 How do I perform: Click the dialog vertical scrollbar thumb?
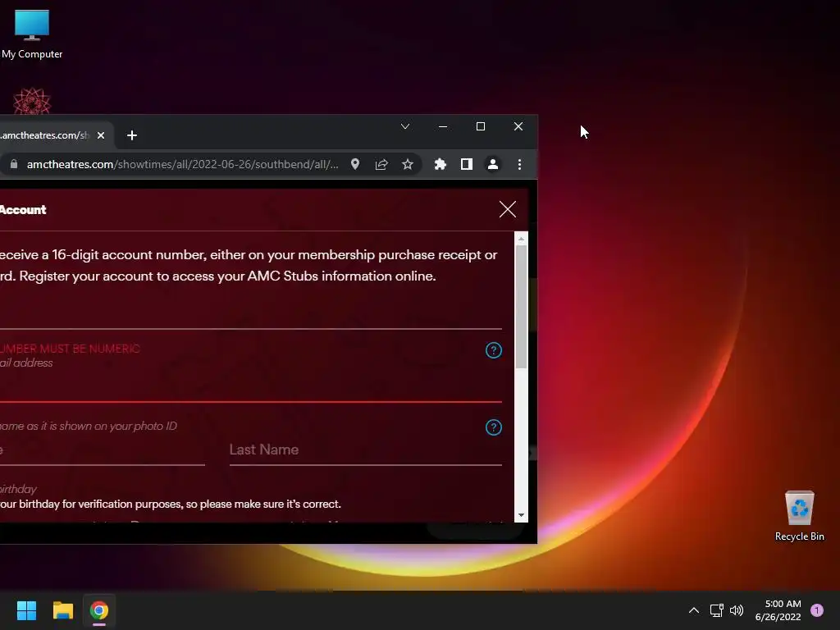coord(521,307)
